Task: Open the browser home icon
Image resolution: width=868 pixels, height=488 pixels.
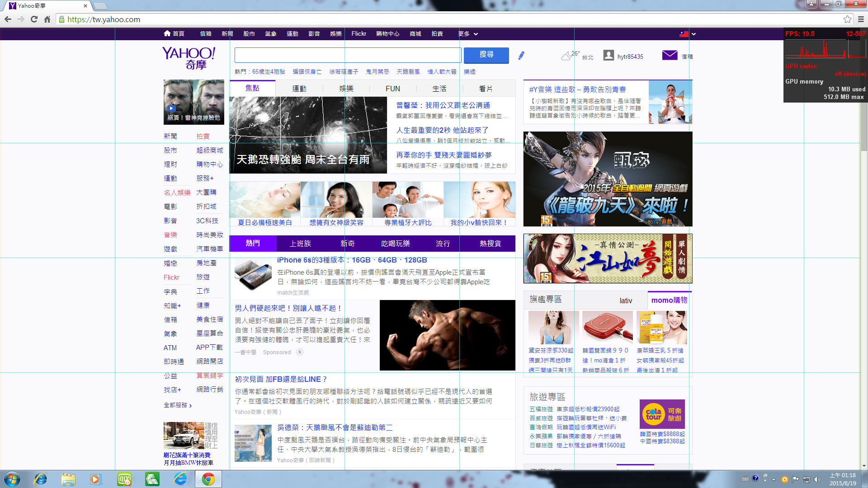Action: [47, 19]
